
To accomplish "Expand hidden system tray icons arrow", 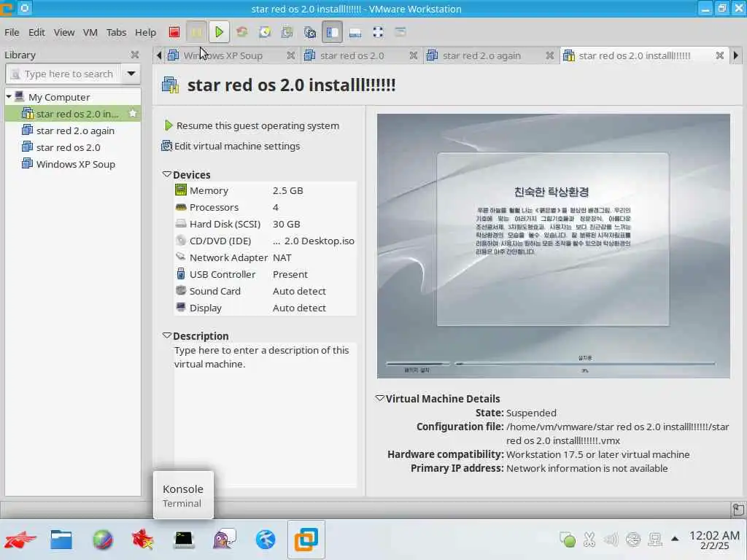I will (x=675, y=539).
